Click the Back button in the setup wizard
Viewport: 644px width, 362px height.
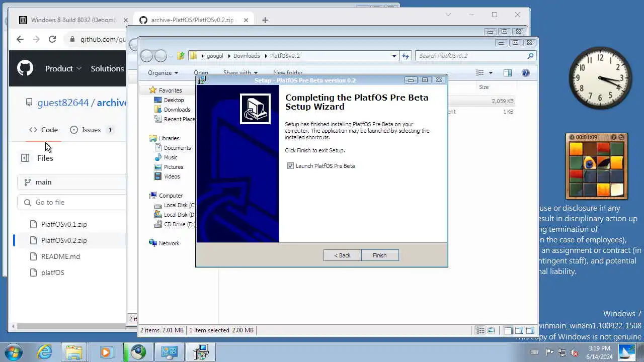[342, 255]
